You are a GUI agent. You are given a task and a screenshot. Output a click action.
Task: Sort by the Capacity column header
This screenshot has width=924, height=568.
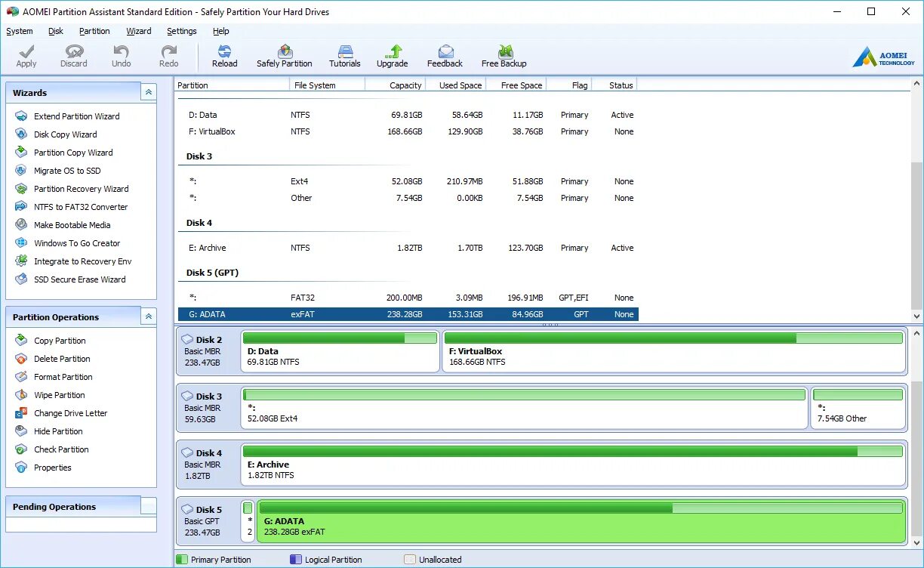coord(396,85)
